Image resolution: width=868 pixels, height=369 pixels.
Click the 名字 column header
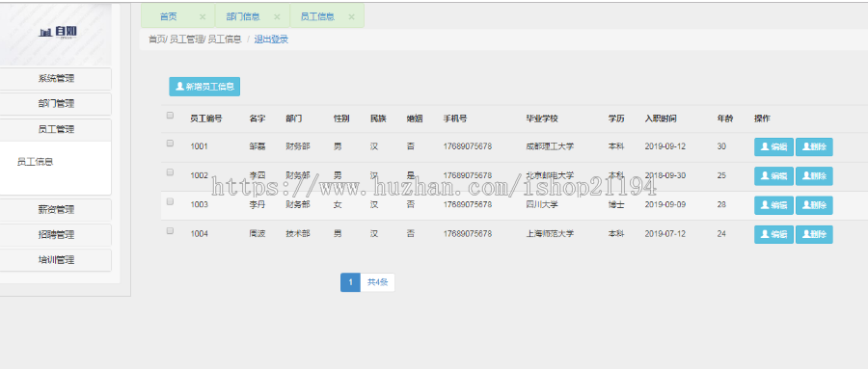coord(258,119)
